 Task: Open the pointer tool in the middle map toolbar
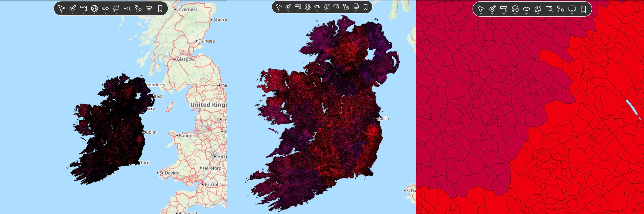click(x=278, y=7)
